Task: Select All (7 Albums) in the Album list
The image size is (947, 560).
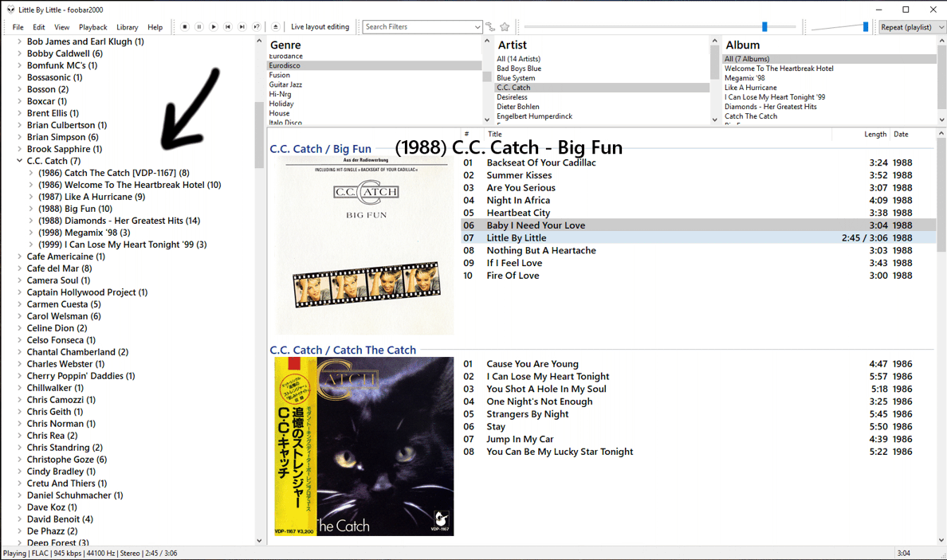Action: [x=829, y=58]
